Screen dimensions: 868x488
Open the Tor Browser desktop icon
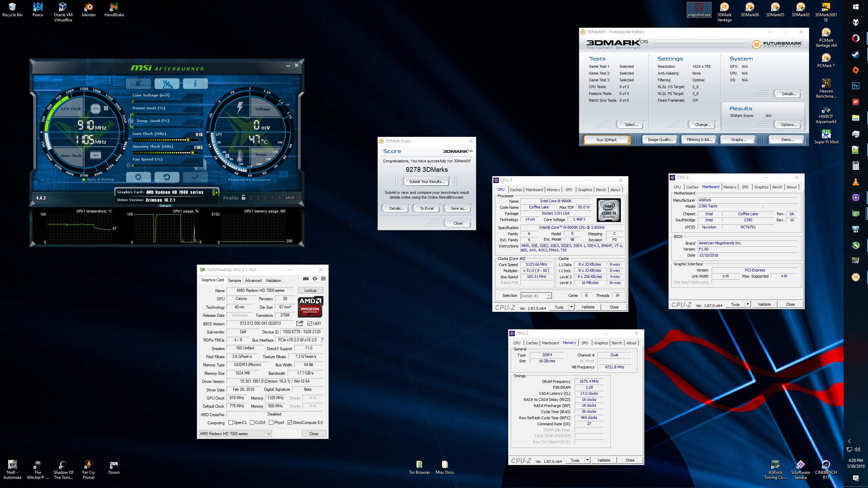click(x=419, y=467)
